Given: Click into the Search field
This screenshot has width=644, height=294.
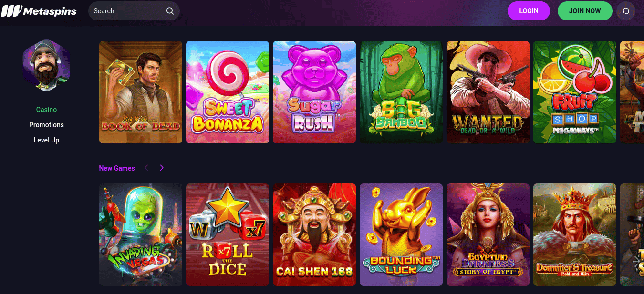Looking at the screenshot, I should point(134,11).
